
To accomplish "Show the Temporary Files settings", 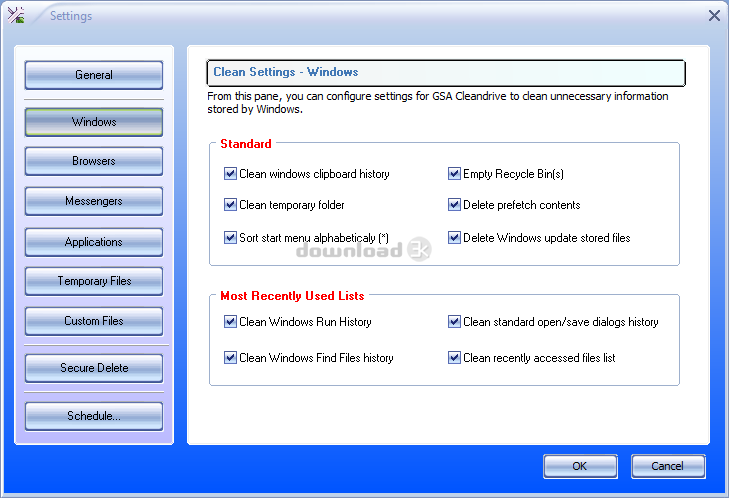I will [94, 281].
